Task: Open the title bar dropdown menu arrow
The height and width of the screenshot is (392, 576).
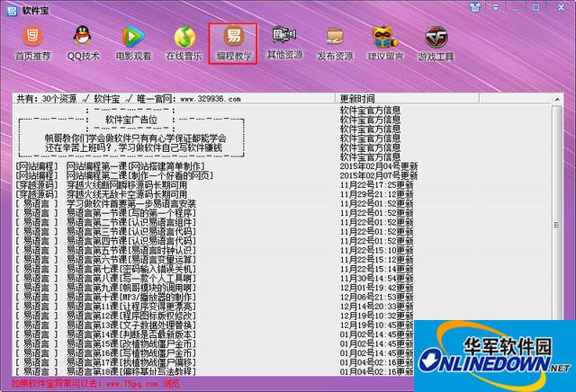Action: 496,7
